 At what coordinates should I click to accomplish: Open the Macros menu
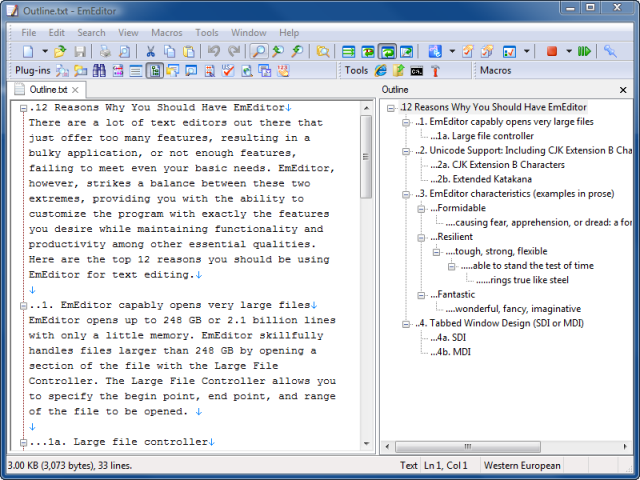pyautogui.click(x=167, y=33)
